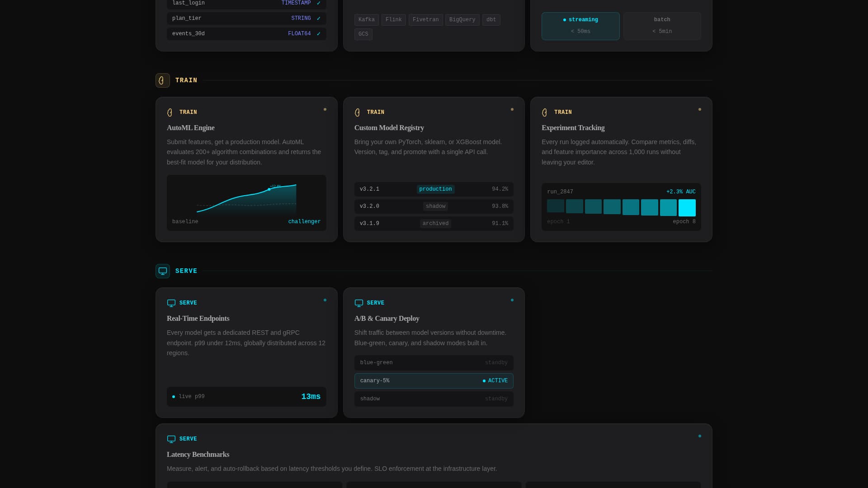Click the status dot on Experiment Tracking card
This screenshot has height=488, width=868.
pyautogui.click(x=700, y=109)
